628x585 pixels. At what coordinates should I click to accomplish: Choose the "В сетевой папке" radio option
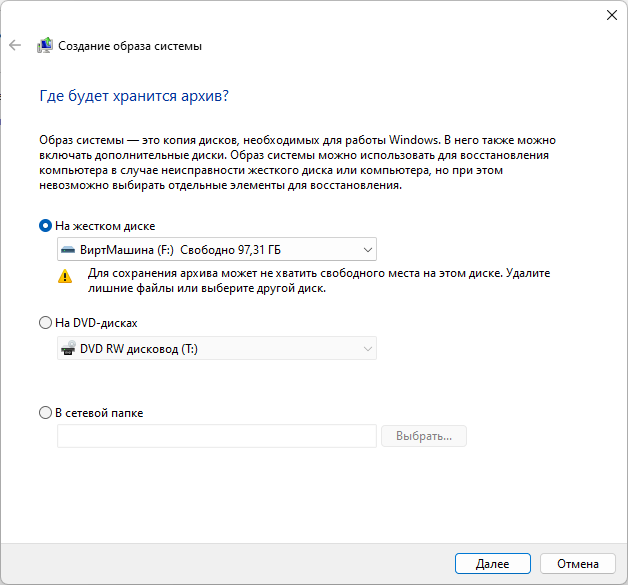pyautogui.click(x=45, y=412)
